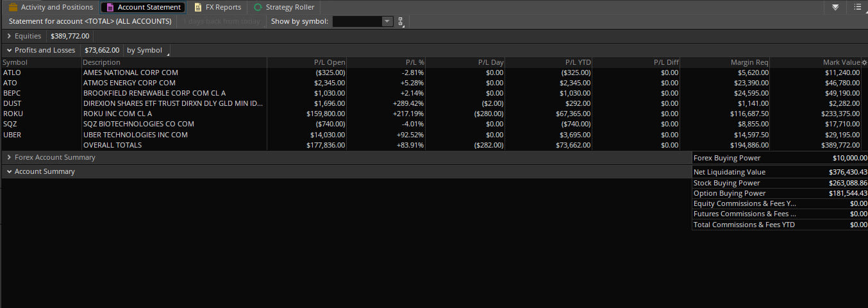
Task: Click 'ROKU INC COM CL A' description
Action: coord(118,114)
